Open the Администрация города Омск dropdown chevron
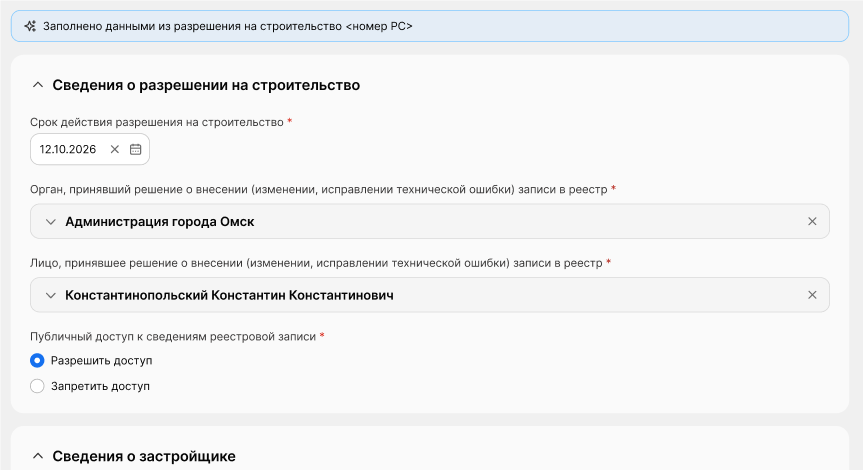 coord(51,222)
